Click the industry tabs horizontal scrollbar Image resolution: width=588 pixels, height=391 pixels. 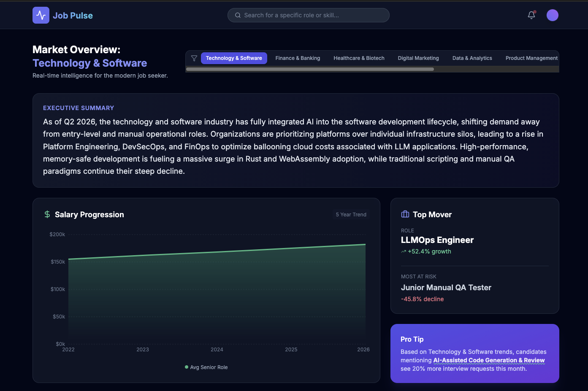click(x=310, y=69)
